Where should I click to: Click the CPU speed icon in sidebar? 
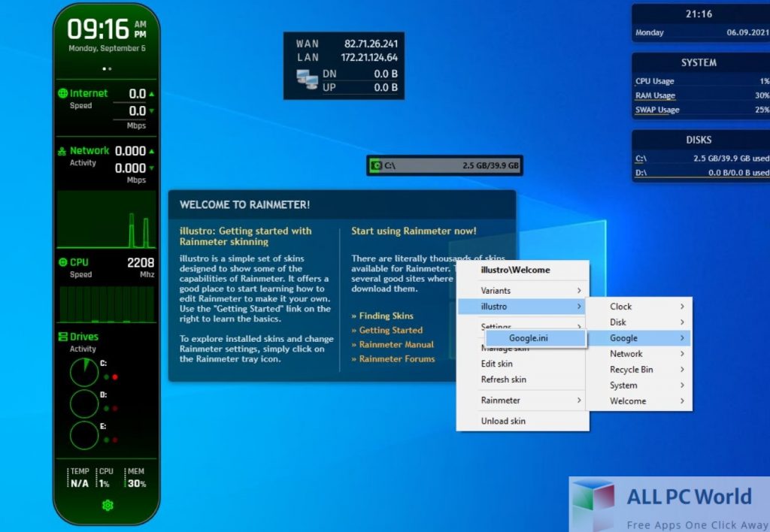pos(62,262)
